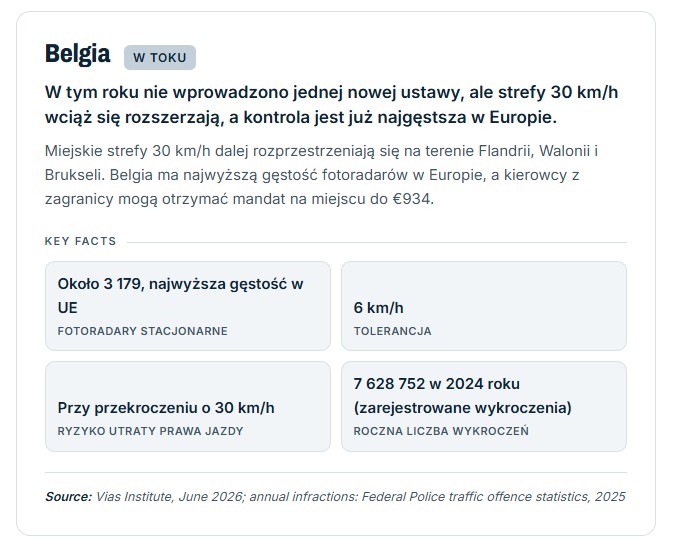Viewport: 674px width, 550px height.
Task: Click the paragraph starting with Miejskie strefy
Action: click(x=322, y=175)
